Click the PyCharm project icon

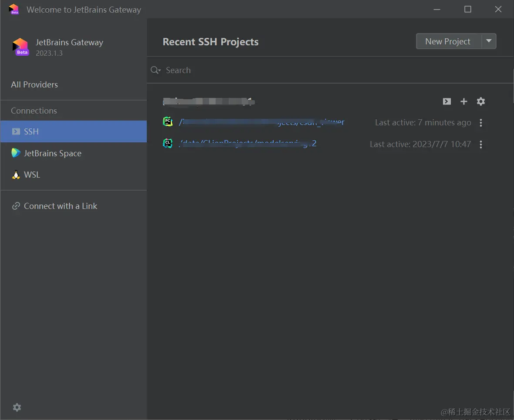[168, 121]
